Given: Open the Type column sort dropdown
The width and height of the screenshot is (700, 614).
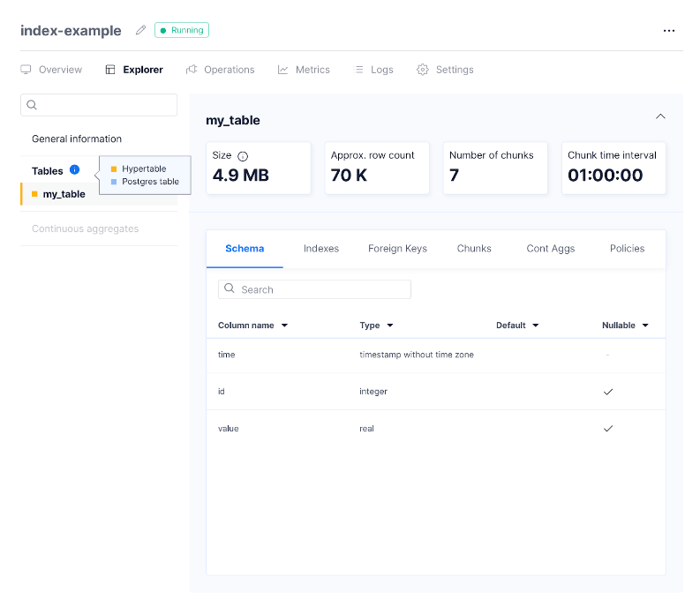Looking at the screenshot, I should point(390,326).
